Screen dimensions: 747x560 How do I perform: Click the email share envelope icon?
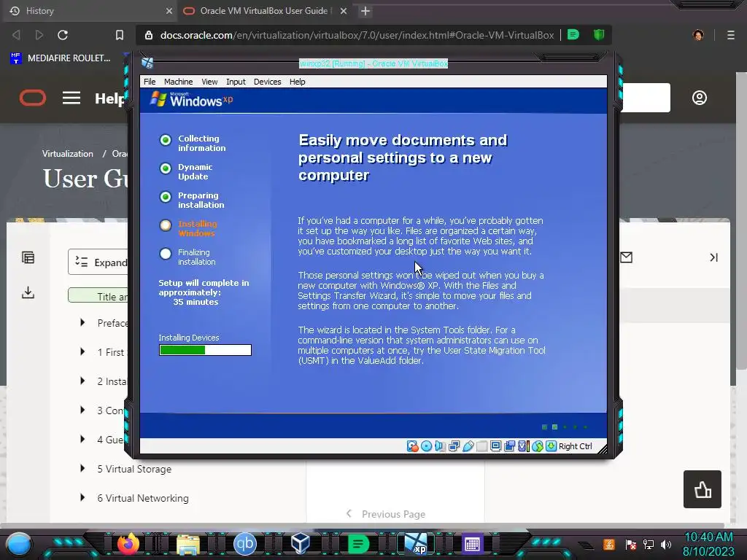pyautogui.click(x=627, y=257)
